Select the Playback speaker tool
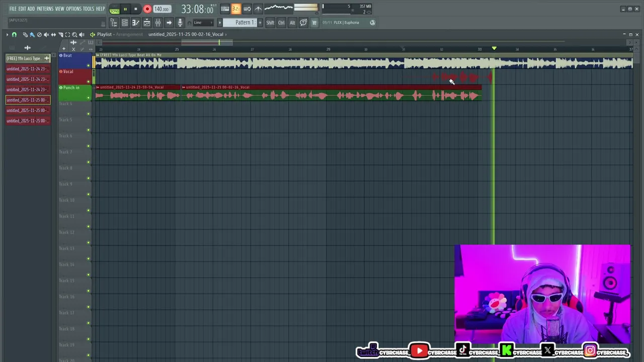Screen dimensions: 644x362 pos(82,35)
